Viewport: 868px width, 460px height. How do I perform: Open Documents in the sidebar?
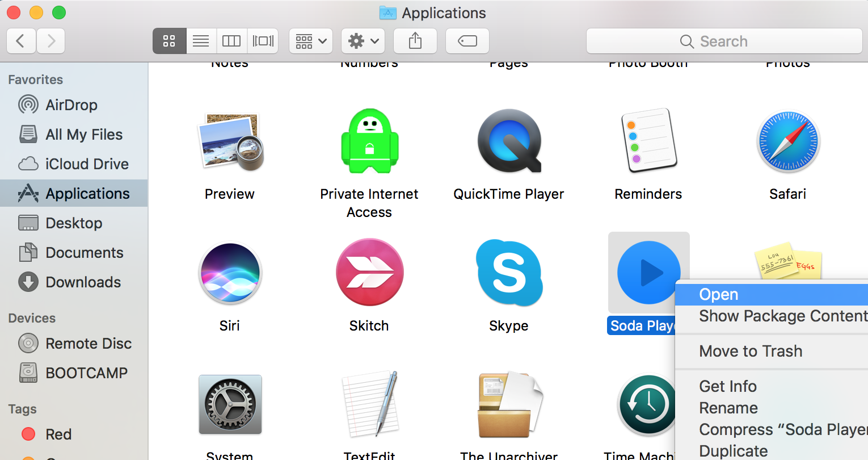point(74,253)
